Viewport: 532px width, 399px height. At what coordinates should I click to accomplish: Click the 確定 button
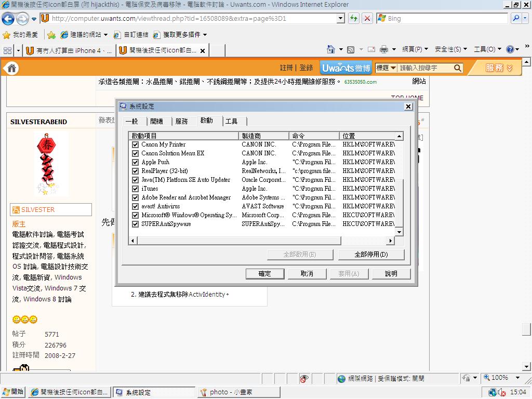(x=264, y=273)
